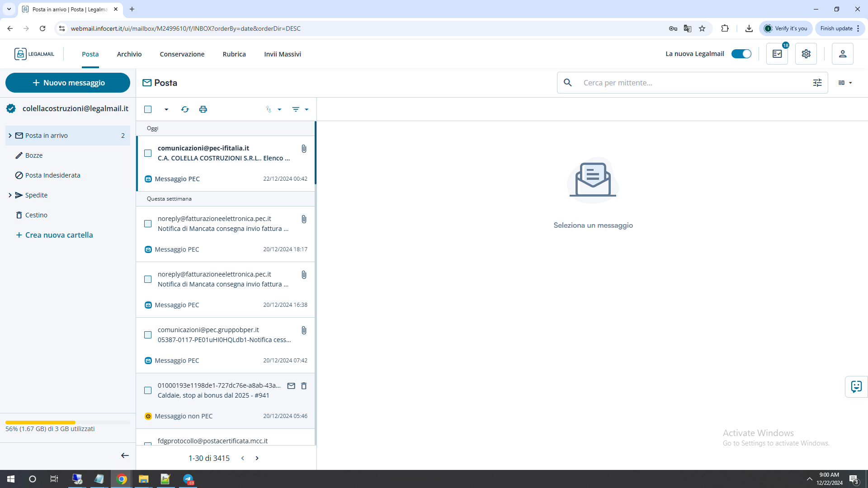Image resolution: width=868 pixels, height=488 pixels.
Task: Open the chat assistant widget icon
Action: tap(856, 387)
